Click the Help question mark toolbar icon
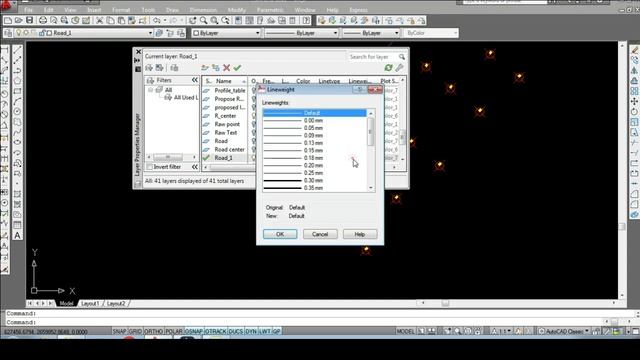This screenshot has width=640, height=360. [x=306, y=20]
